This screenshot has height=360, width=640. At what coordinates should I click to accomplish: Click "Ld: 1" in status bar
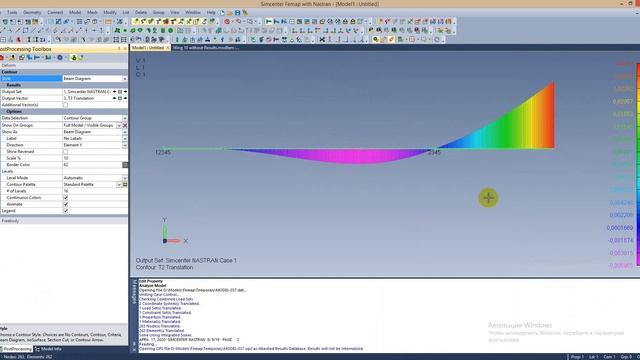pos(593,357)
